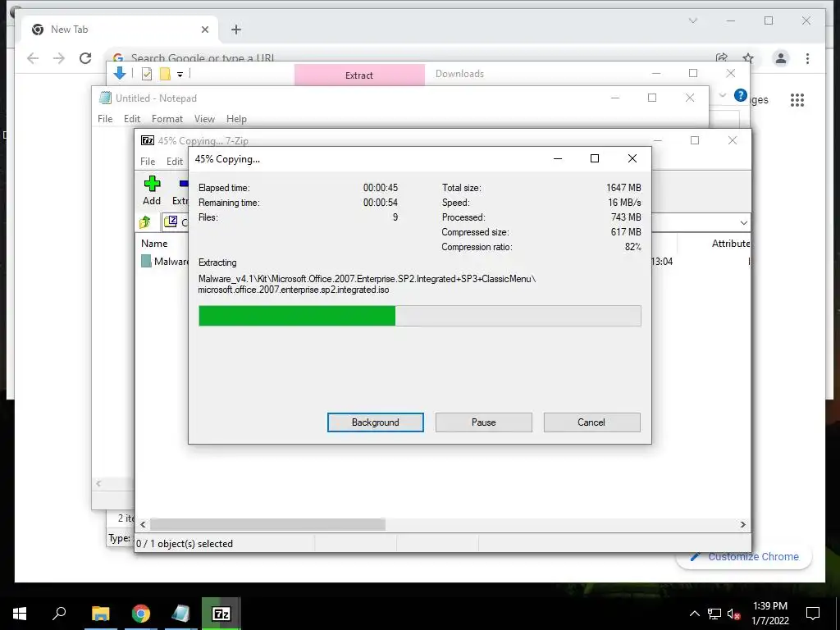Click the muted volume tray icon
840x630 pixels.
(x=734, y=614)
